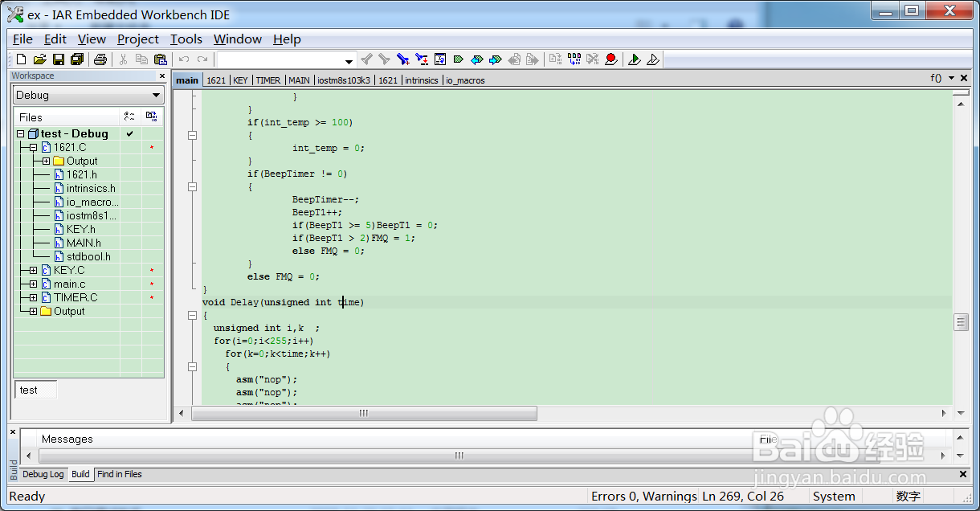Image resolution: width=980 pixels, height=511 pixels.
Task: Close the Workspace panel
Action: point(161,76)
